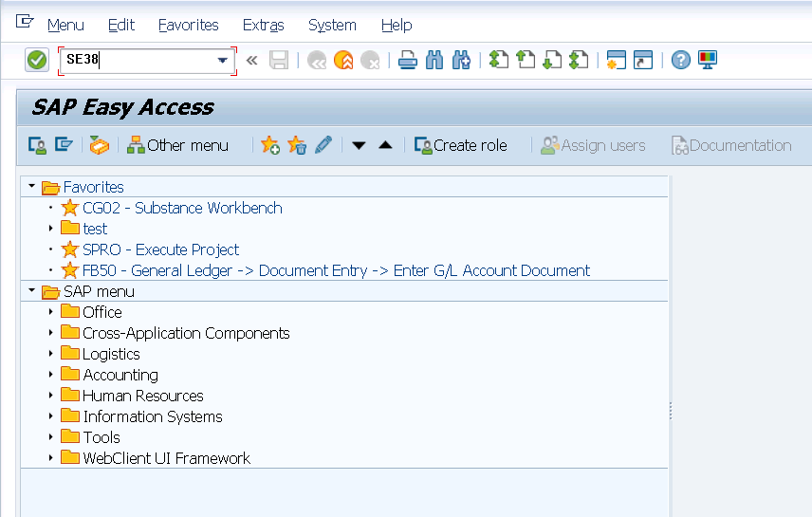Click the Last Page icon

[x=579, y=60]
